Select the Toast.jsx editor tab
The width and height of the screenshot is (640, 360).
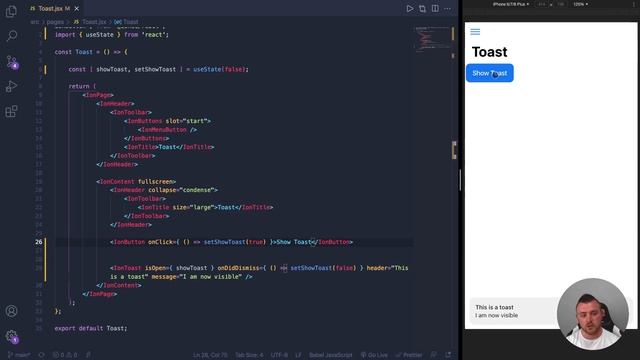(x=54, y=8)
